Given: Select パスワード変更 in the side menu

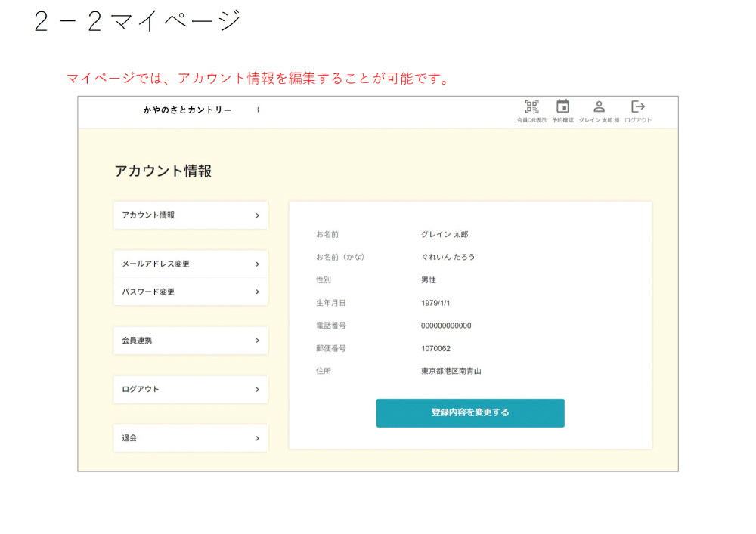Looking at the screenshot, I should [x=149, y=292].
